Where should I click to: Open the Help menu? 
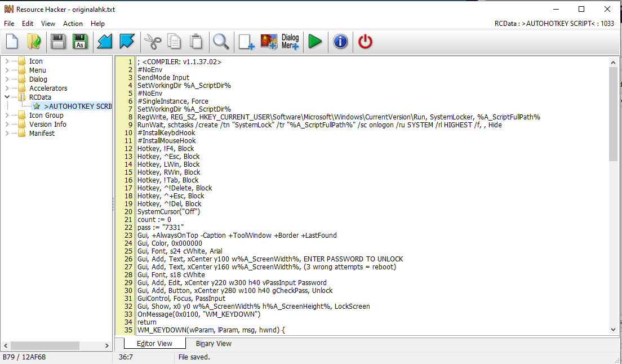(97, 24)
